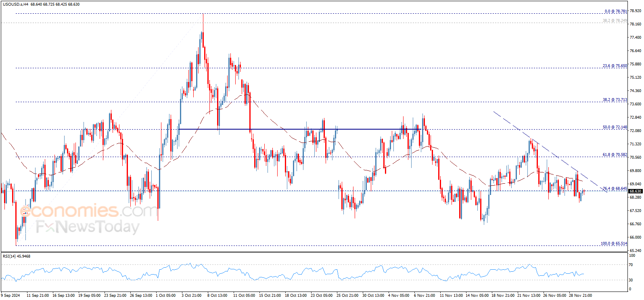Select the 61.8 @ 70.582 Fibonacci label
The image size is (644, 300).
(615, 155)
